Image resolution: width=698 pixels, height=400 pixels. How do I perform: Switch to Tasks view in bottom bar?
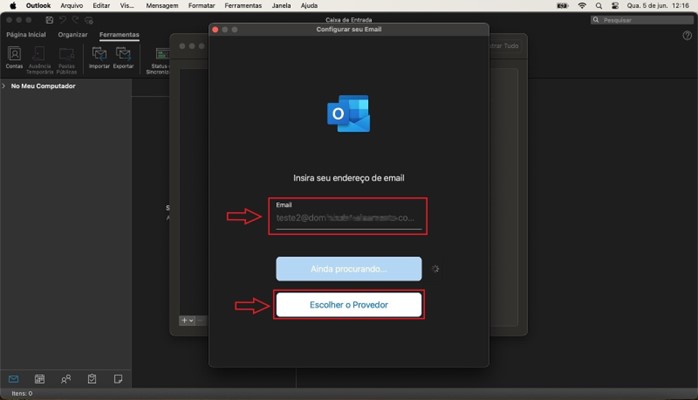[92, 379]
